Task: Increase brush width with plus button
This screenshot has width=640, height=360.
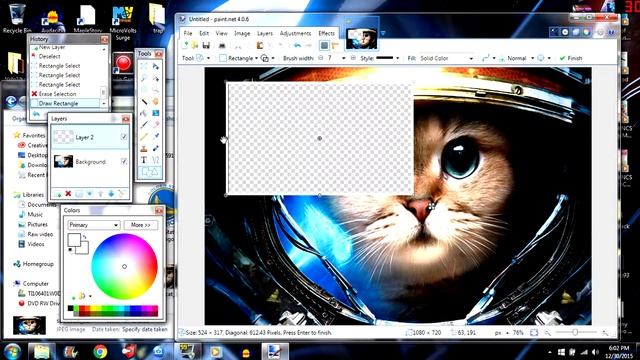Action: tap(353, 58)
